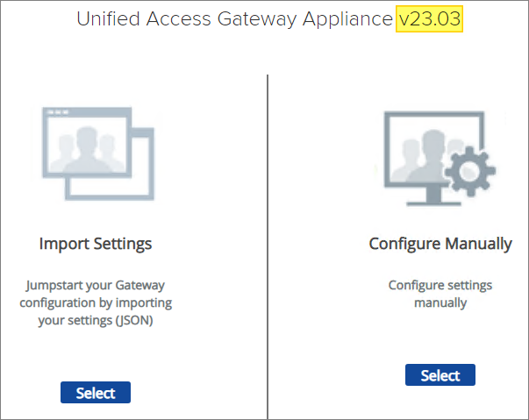Click the Import Settings heading
Image resolution: width=529 pixels, height=420 pixels.
pos(96,244)
